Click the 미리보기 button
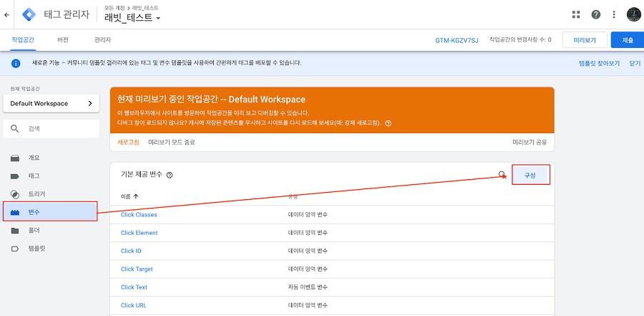 [585, 40]
